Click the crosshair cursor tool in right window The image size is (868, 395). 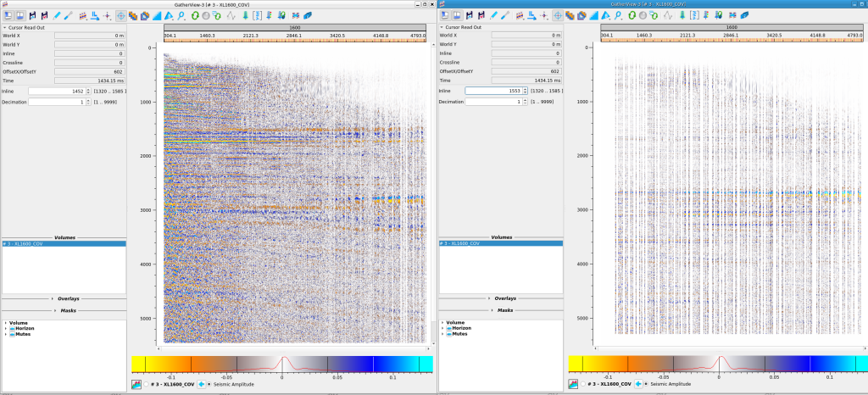pyautogui.click(x=558, y=15)
